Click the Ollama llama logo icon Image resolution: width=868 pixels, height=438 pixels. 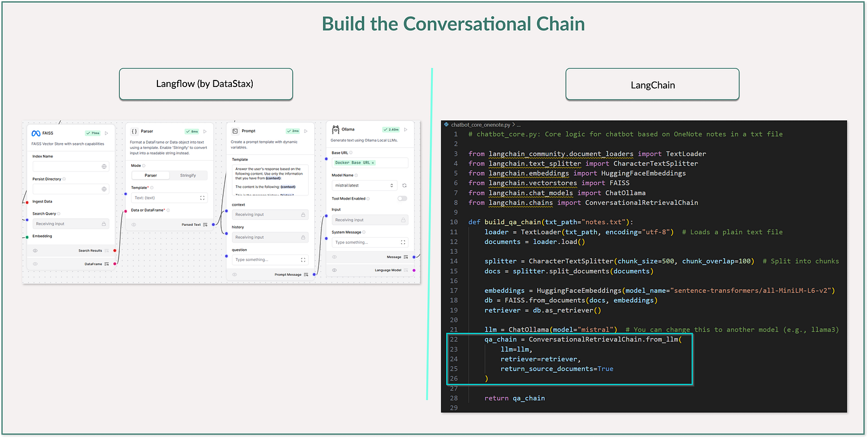[336, 129]
